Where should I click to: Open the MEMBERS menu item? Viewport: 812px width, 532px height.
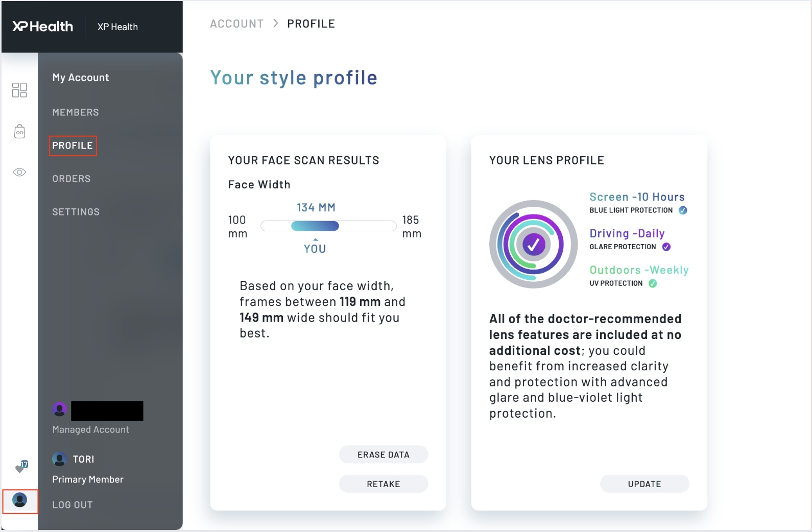tap(76, 112)
